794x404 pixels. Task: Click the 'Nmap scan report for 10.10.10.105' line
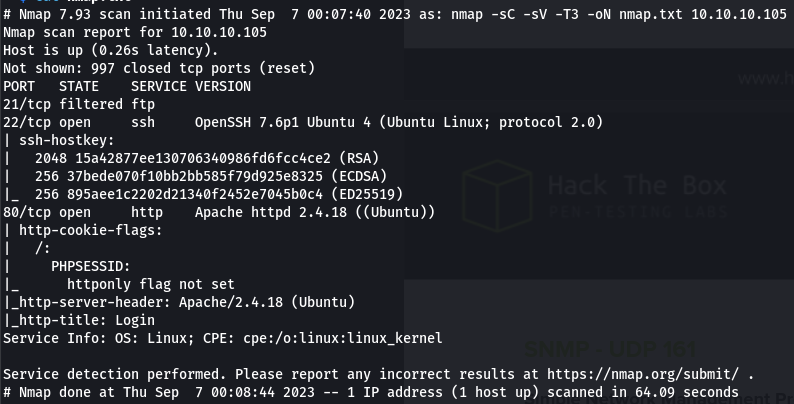point(135,32)
